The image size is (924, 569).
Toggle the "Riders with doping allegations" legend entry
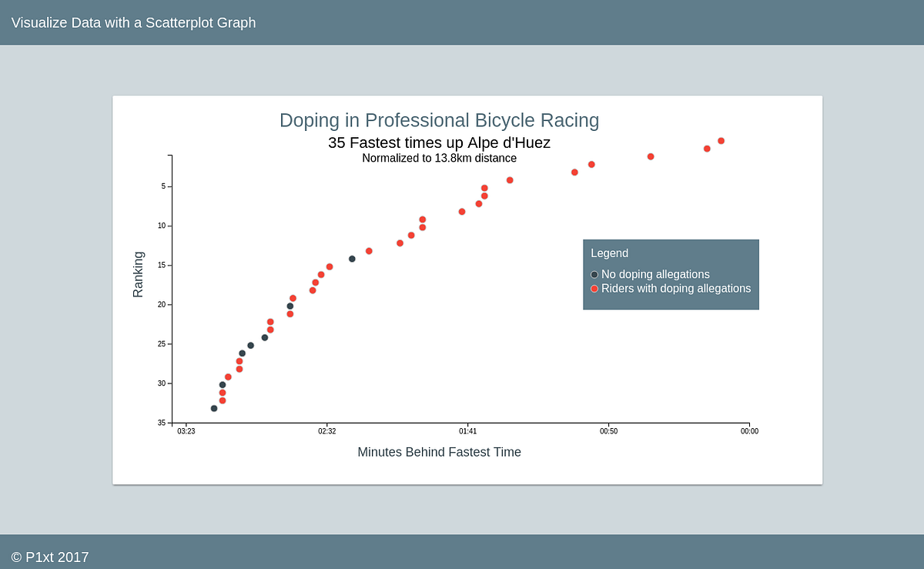676,289
